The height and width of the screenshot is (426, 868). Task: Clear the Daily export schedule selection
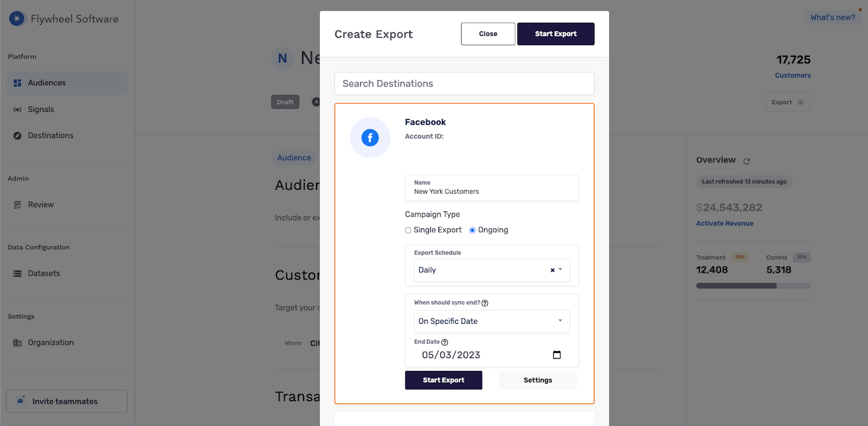point(552,270)
